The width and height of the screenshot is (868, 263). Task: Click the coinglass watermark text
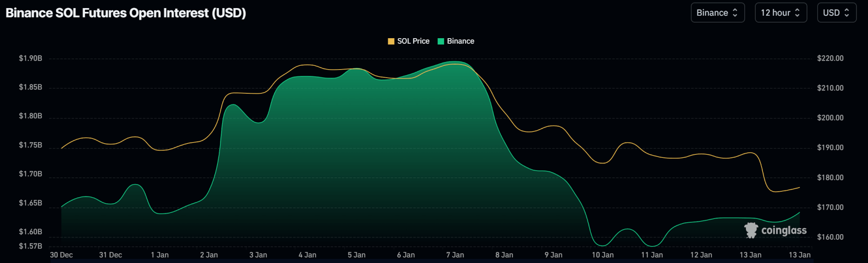pos(784,230)
